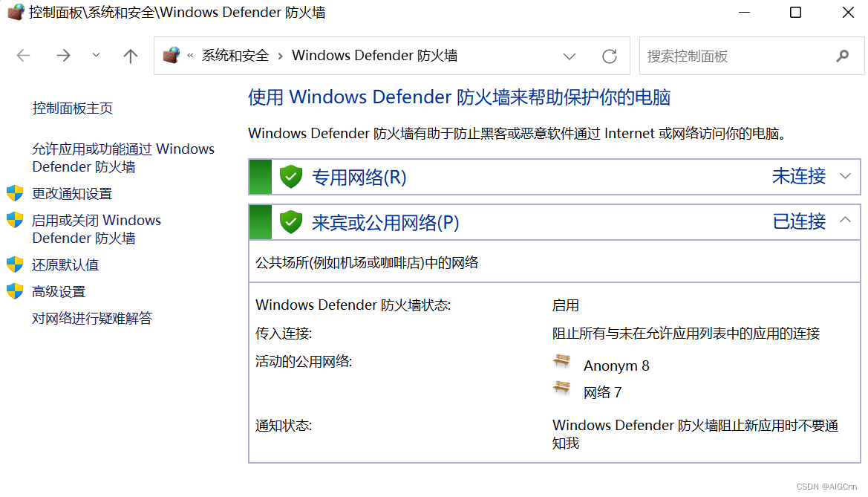The width and height of the screenshot is (868, 497).
Task: Click the shield icon next to 更改通知设置
Action: 15,193
